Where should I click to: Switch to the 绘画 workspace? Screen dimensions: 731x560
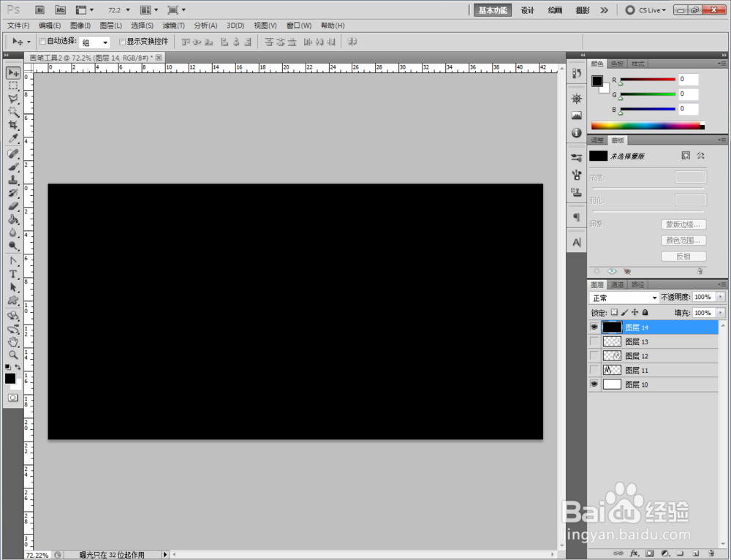click(555, 10)
